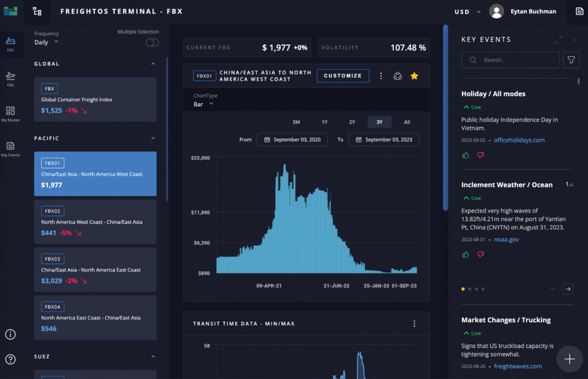Open the FAX airplane sidebar icon
This screenshot has width=588, height=379.
coord(10,79)
